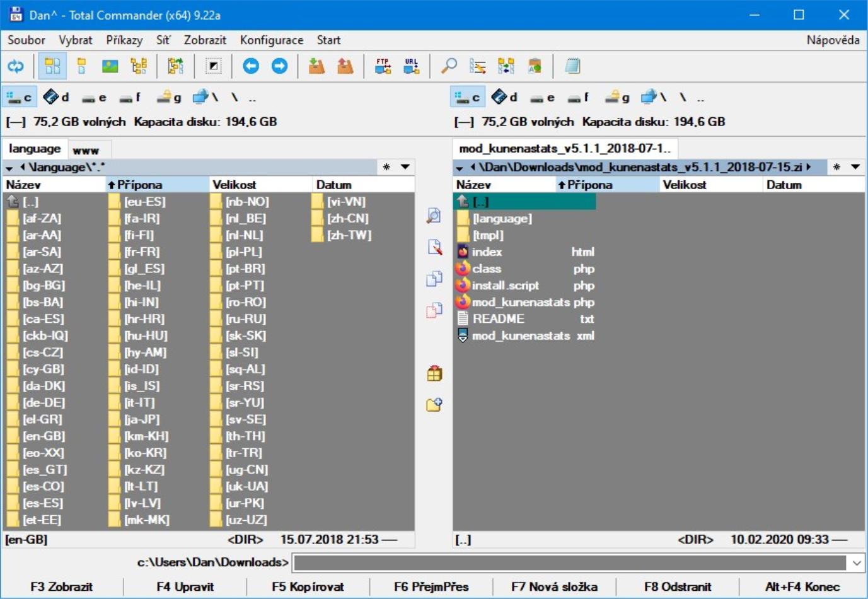
Task: Select [zh-TW] folder in left panel
Action: 342,235
